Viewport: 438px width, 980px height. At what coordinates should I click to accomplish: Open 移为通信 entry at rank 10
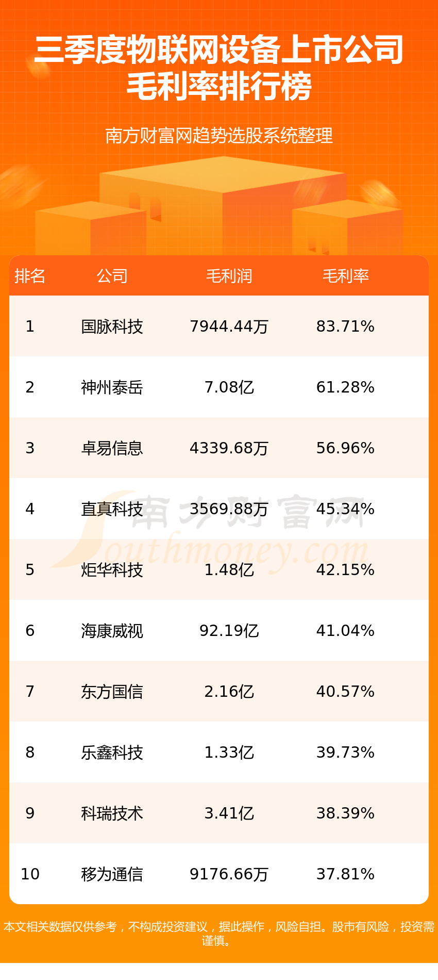click(x=112, y=874)
